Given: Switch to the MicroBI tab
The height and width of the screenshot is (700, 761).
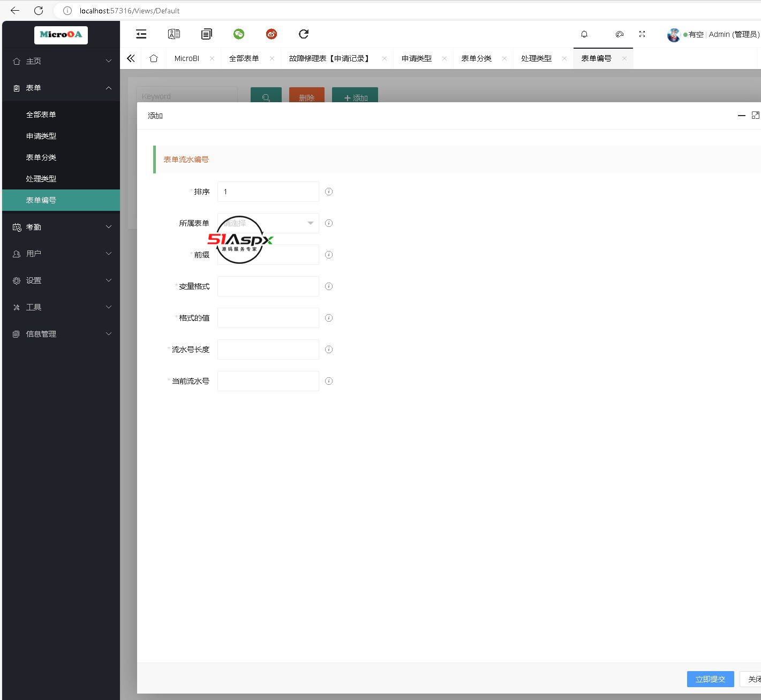Looking at the screenshot, I should 187,58.
